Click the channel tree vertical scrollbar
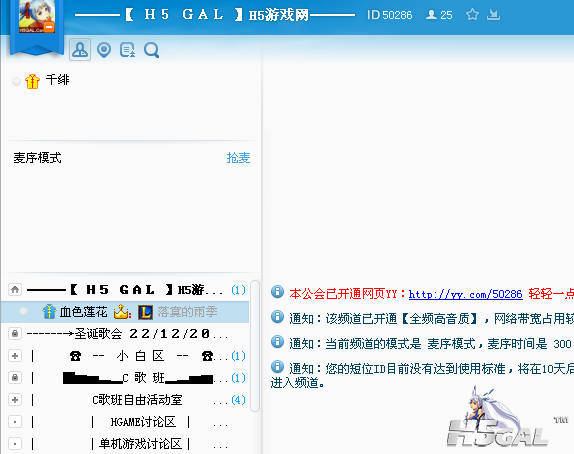 (255, 346)
